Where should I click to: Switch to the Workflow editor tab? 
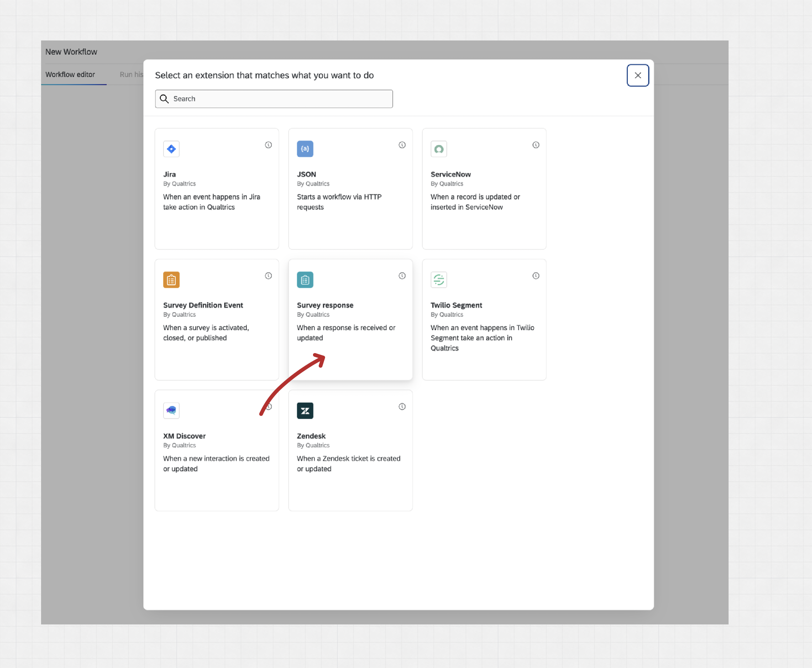[x=70, y=75]
